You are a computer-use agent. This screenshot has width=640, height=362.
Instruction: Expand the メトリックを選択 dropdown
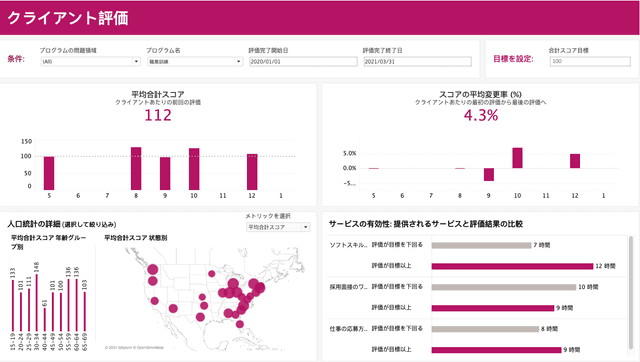(278, 227)
